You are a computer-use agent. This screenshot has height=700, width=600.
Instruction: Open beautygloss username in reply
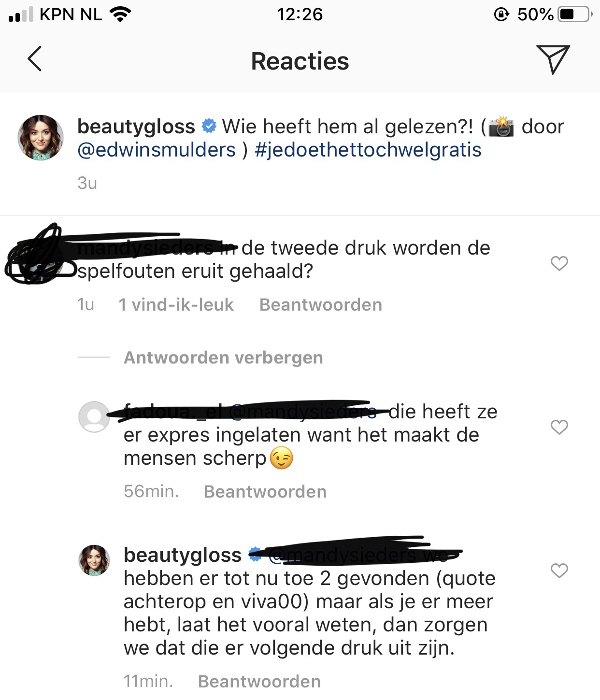183,555
